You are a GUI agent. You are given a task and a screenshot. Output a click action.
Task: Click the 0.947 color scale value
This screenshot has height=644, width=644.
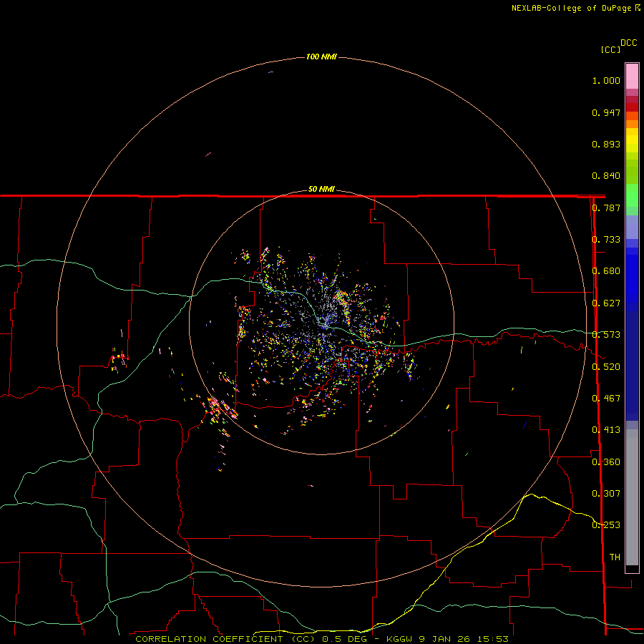click(606, 112)
